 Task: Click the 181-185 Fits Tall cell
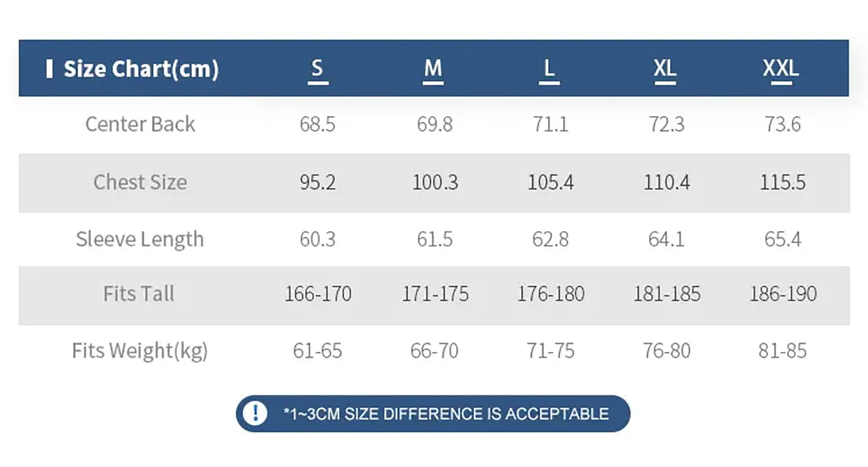point(667,294)
